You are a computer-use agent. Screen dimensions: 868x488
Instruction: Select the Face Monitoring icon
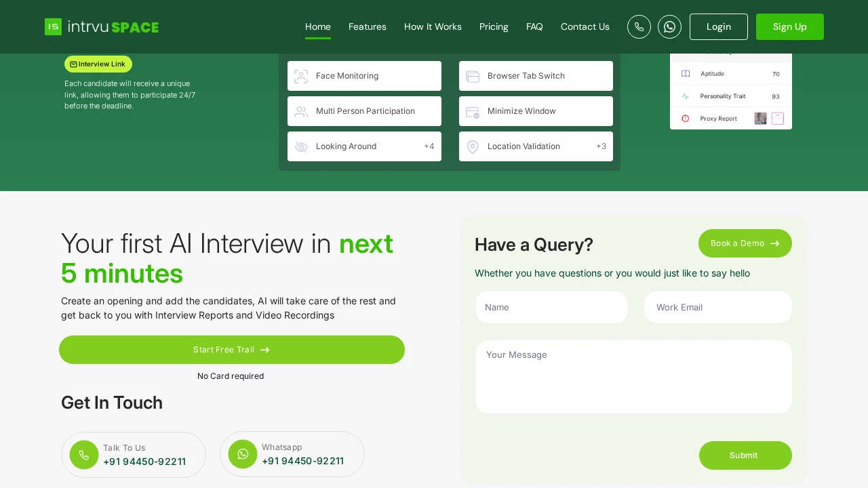click(301, 76)
